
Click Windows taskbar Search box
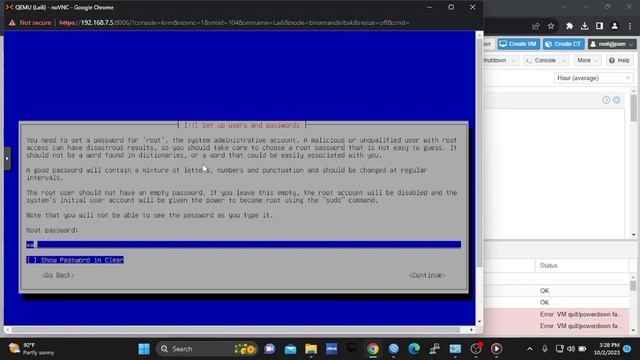[206, 349]
